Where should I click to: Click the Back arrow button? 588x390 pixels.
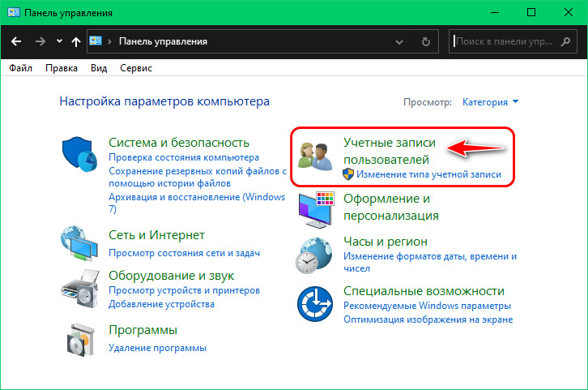pyautogui.click(x=15, y=41)
